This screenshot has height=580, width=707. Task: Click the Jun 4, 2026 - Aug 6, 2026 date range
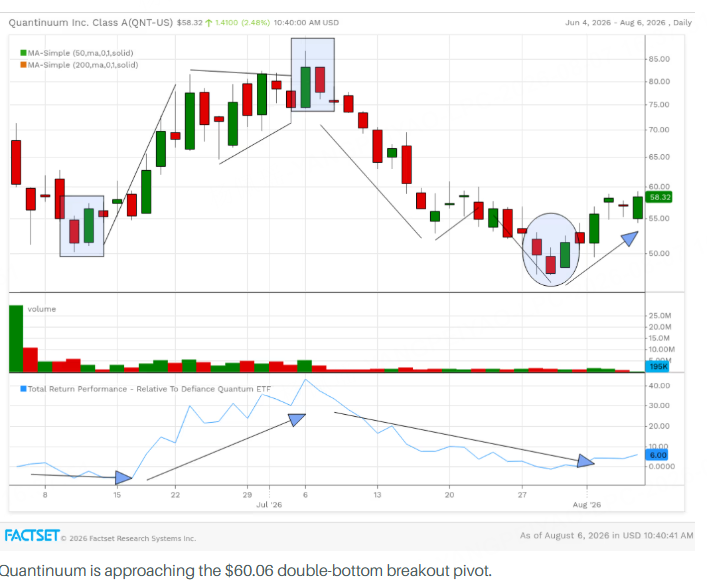(x=615, y=23)
